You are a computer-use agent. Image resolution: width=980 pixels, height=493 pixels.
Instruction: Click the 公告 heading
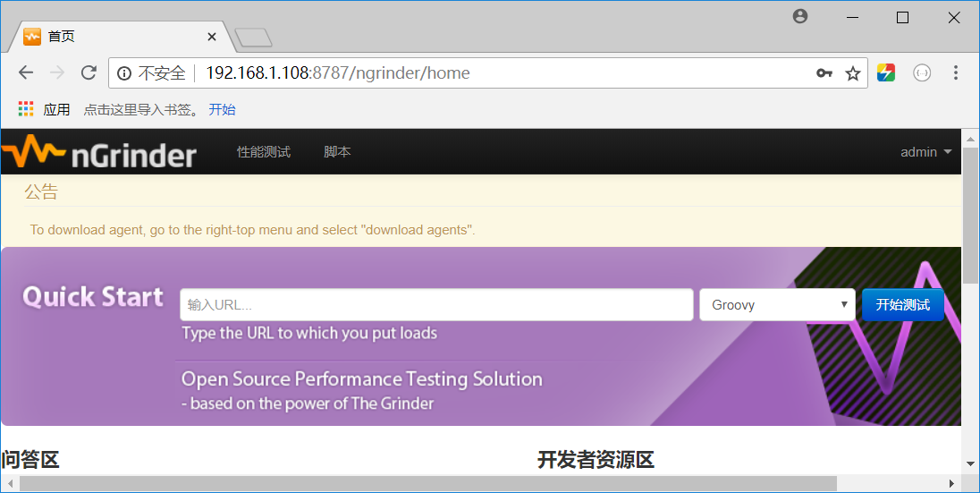coord(40,191)
